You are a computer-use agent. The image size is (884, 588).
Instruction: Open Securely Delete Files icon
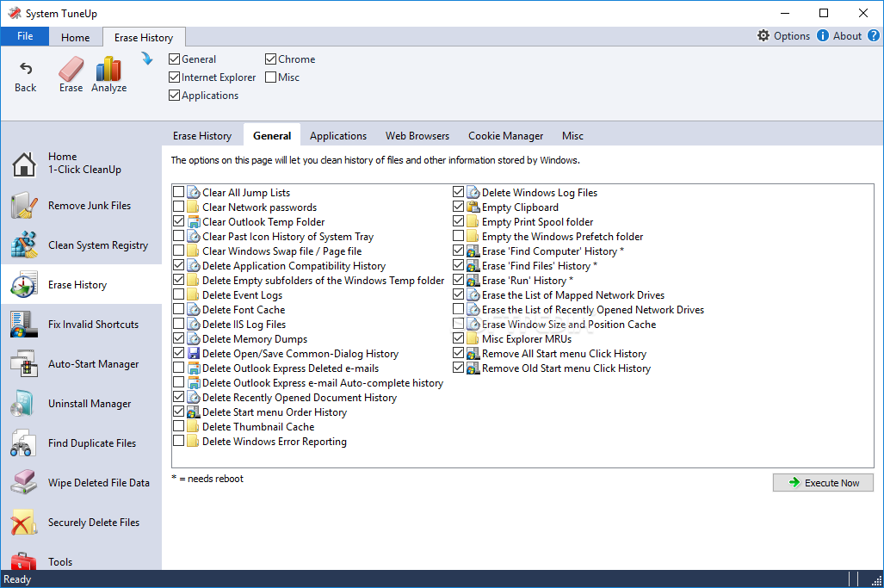24,522
